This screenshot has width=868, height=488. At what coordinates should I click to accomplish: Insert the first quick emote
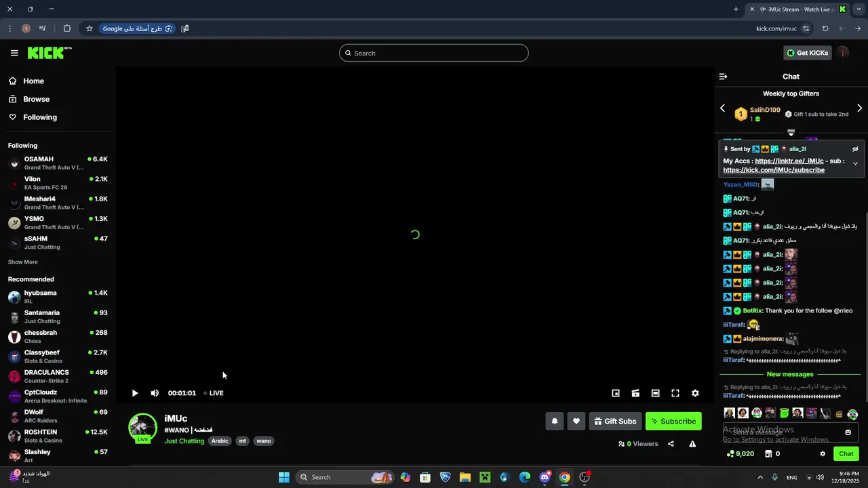coord(730,413)
